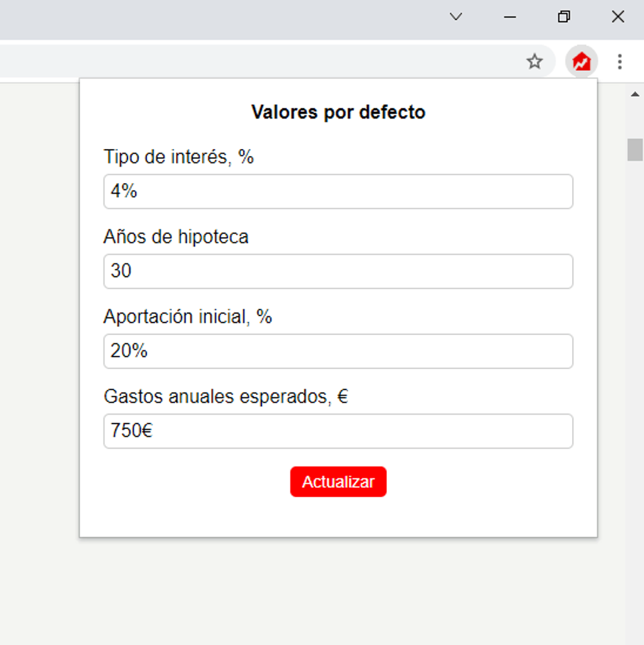Select the 20% down payment value
Image resolution: width=644 pixels, height=645 pixels.
[x=128, y=352]
